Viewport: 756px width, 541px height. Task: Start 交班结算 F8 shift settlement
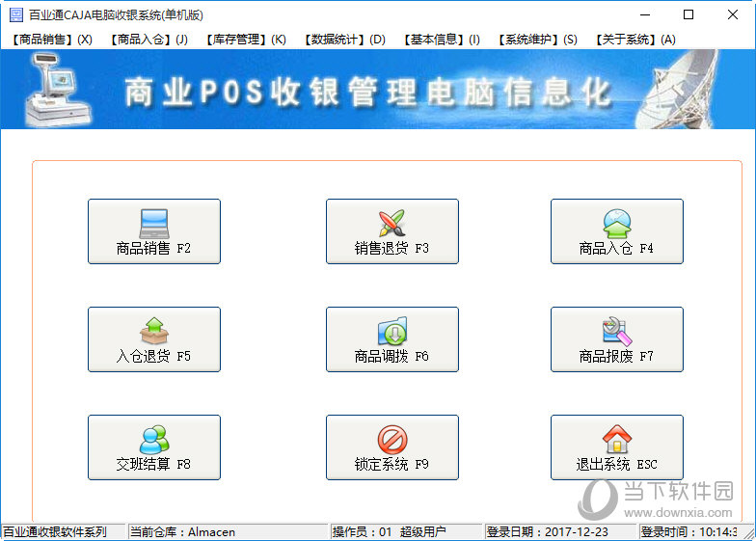tap(154, 447)
